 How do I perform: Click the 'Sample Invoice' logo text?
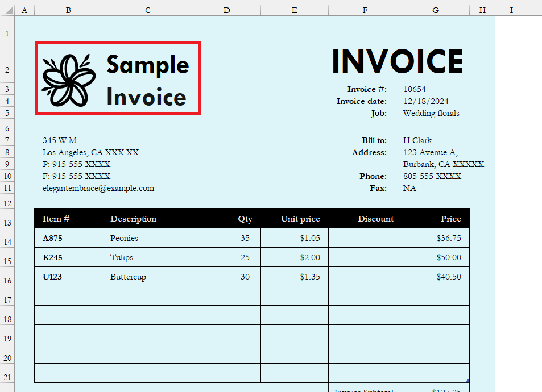point(148,81)
